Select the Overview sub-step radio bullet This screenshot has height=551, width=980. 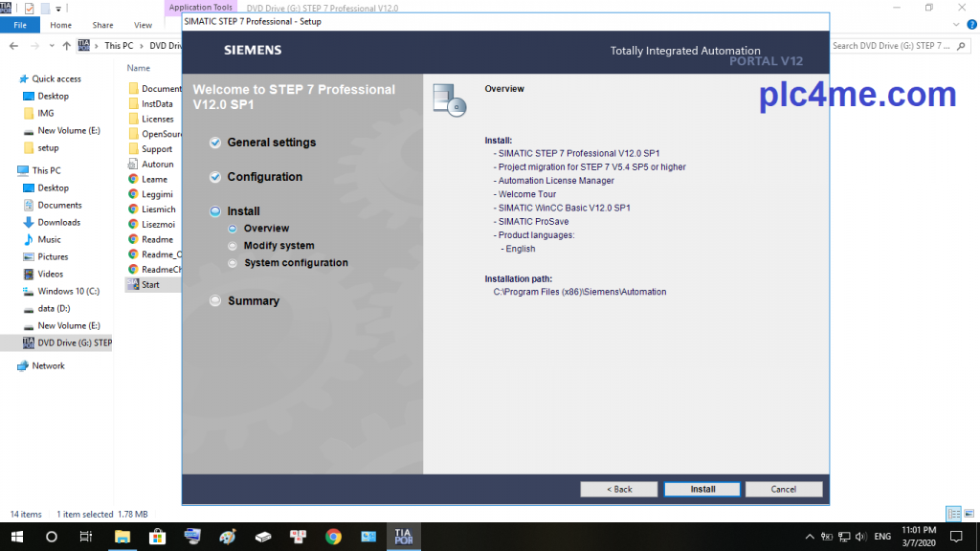233,229
